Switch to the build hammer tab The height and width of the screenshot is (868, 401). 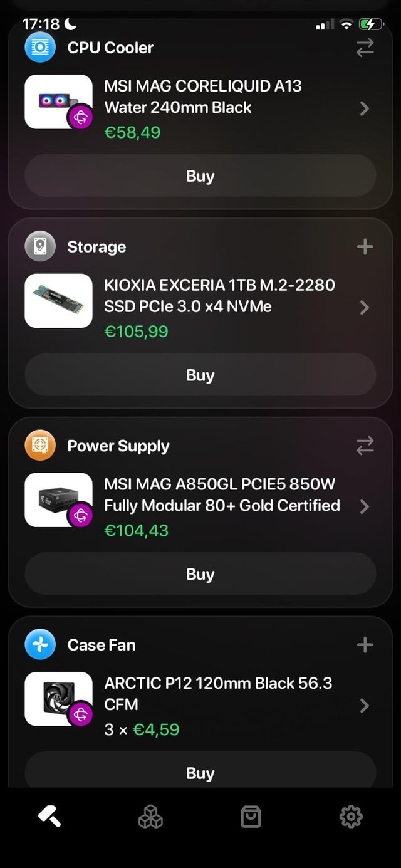(x=50, y=816)
